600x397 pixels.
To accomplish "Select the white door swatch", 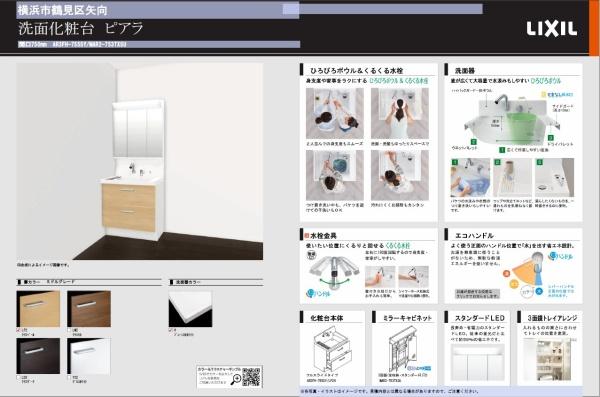I will 89,356.
